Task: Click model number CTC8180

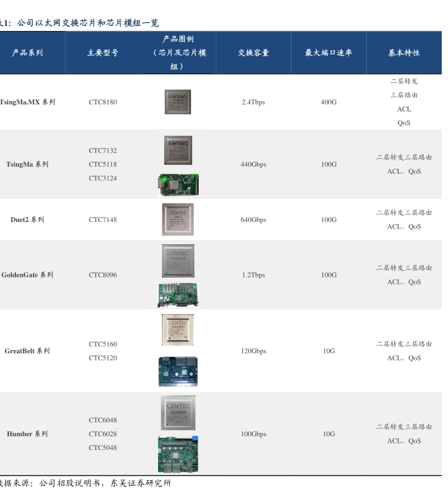Action: tap(103, 102)
